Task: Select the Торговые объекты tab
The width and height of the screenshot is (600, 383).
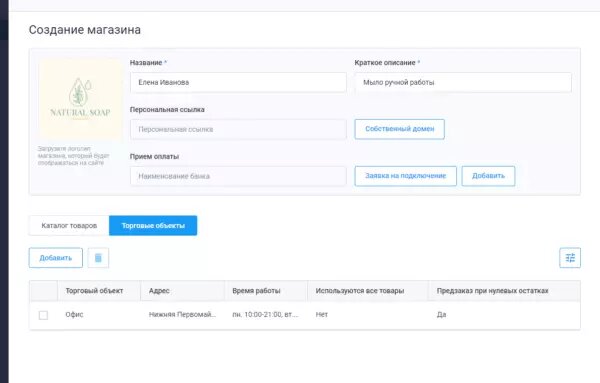Action: click(x=153, y=226)
